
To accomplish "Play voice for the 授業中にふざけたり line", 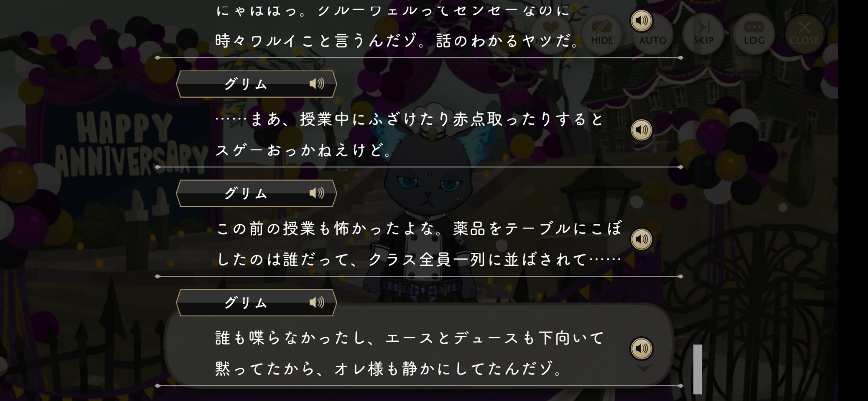I will click(641, 129).
